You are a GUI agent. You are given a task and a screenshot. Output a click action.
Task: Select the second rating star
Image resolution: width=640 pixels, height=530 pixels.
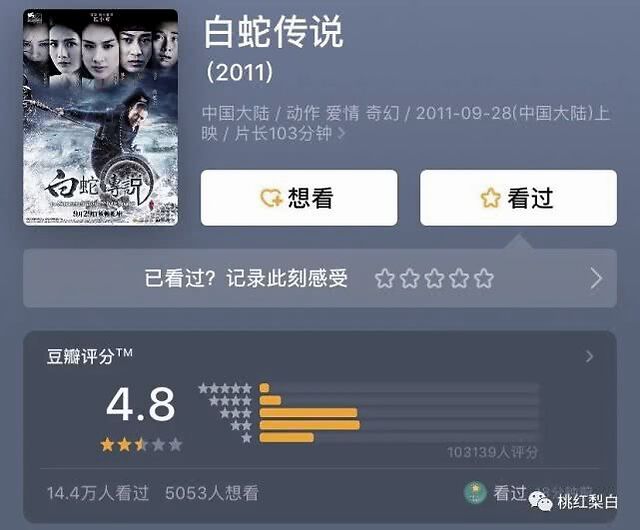(409, 278)
